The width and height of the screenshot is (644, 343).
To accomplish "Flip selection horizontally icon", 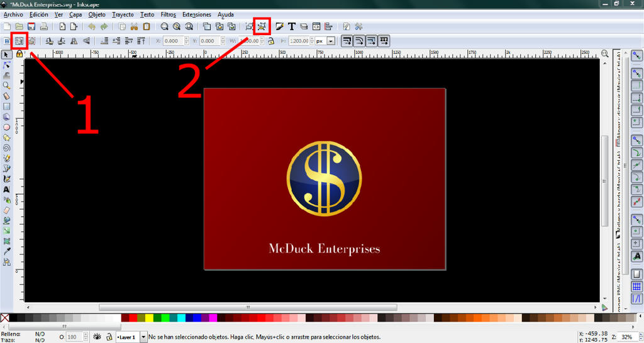I will (74, 41).
